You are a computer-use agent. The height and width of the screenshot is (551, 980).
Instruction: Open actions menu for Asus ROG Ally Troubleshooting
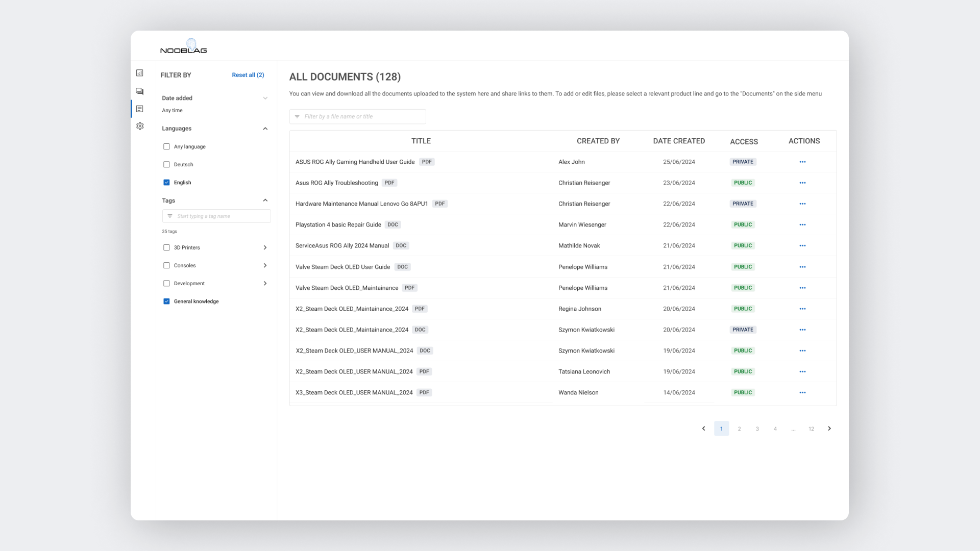pos(802,183)
